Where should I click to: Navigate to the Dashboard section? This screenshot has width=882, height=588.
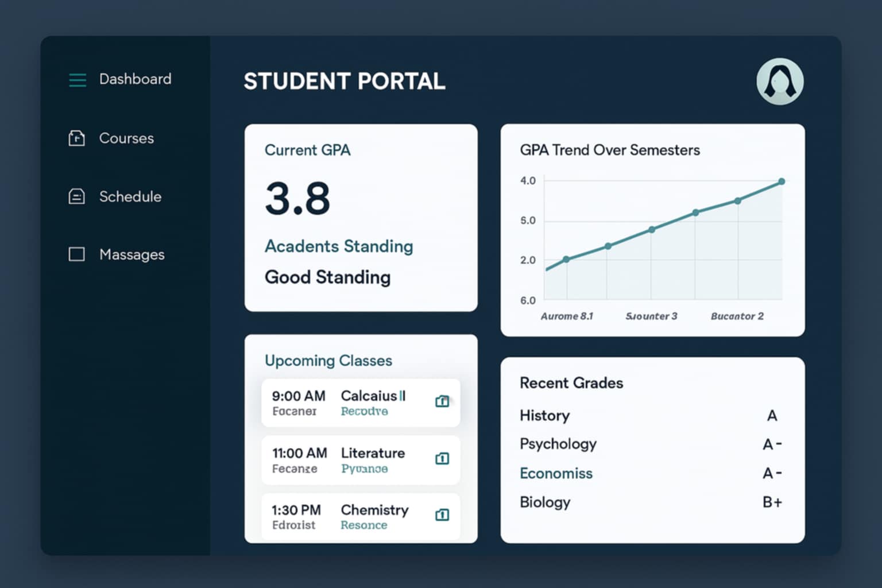click(135, 79)
